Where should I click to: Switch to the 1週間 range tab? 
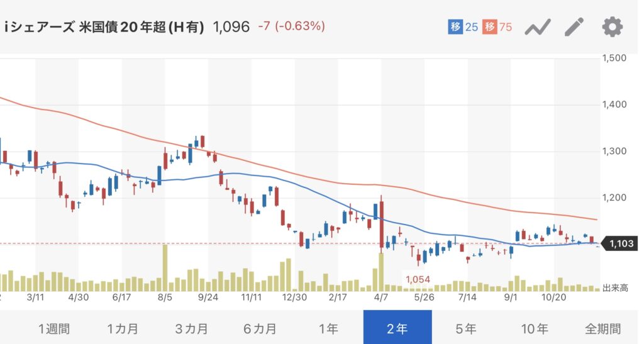pyautogui.click(x=54, y=328)
